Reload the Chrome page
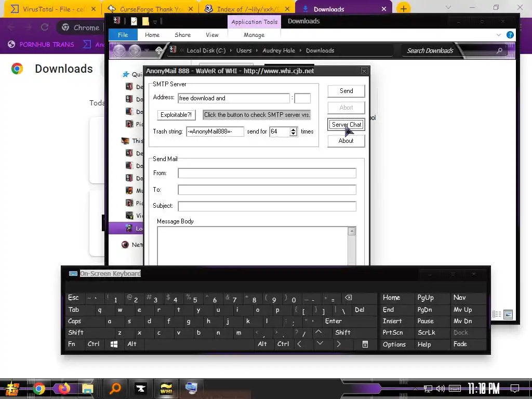This screenshot has width=532, height=399. [x=45, y=28]
